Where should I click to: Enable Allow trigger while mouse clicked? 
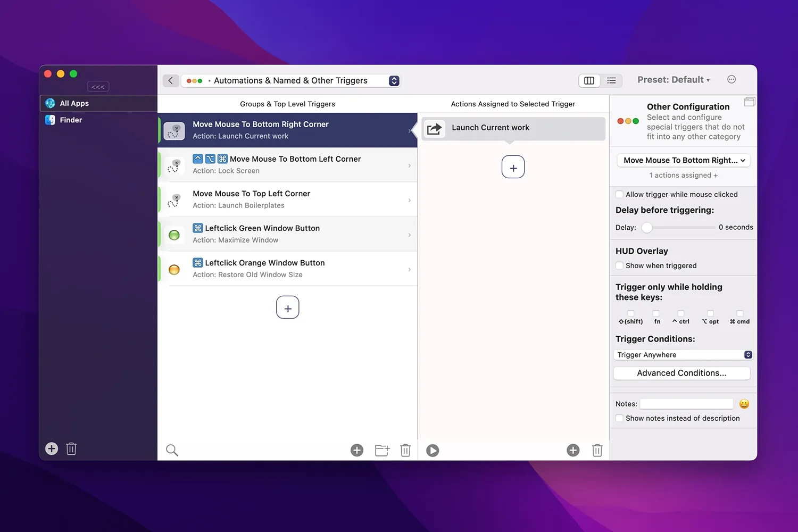pyautogui.click(x=619, y=194)
